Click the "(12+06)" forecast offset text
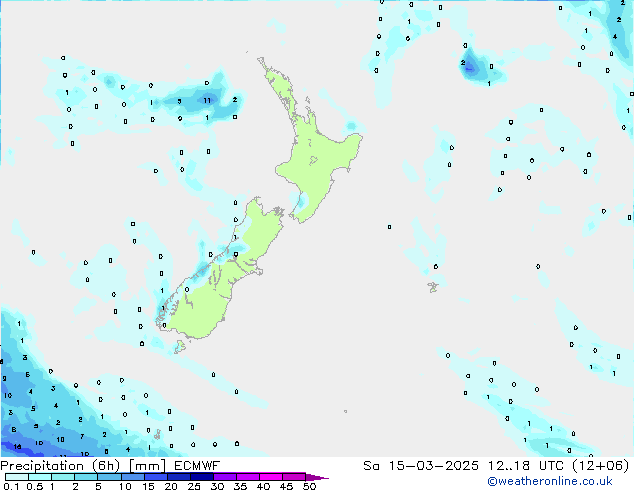Screen dimensions: 634x490 point(601,466)
